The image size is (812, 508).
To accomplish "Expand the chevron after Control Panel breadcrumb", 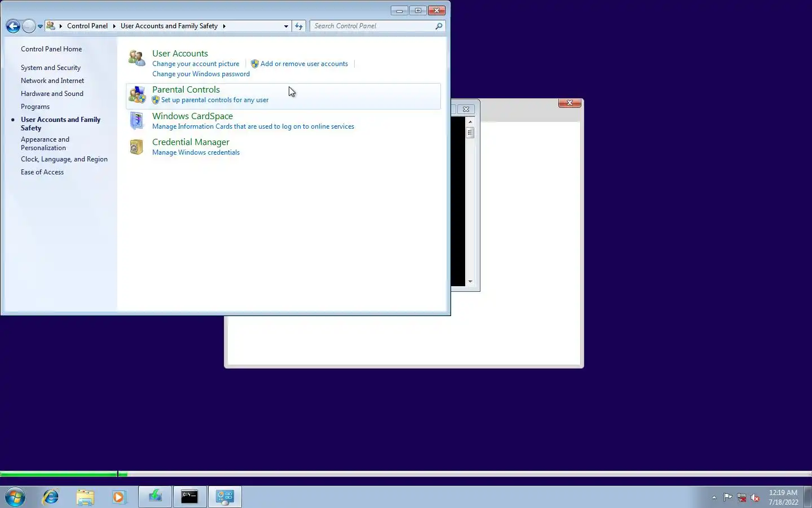I will point(114,26).
